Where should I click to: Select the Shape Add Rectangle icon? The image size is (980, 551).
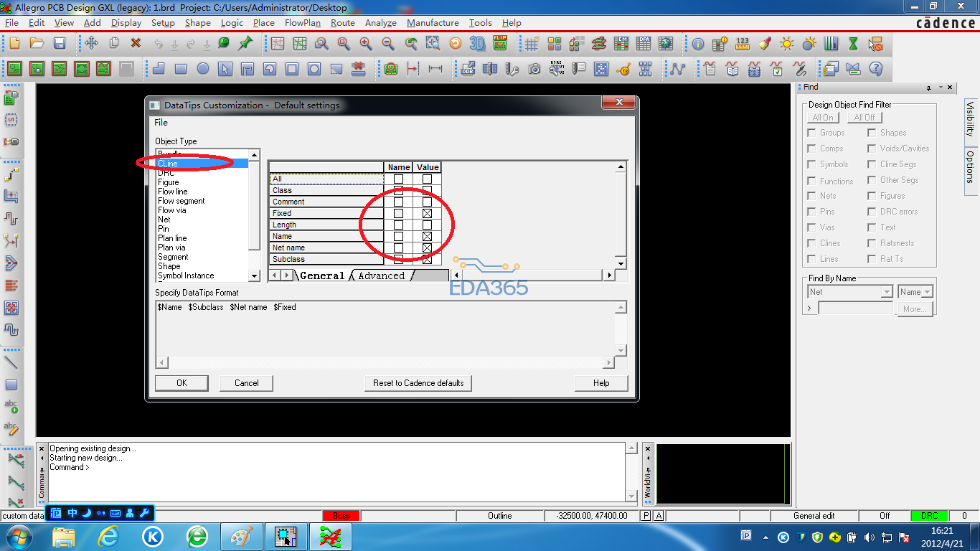(x=181, y=69)
